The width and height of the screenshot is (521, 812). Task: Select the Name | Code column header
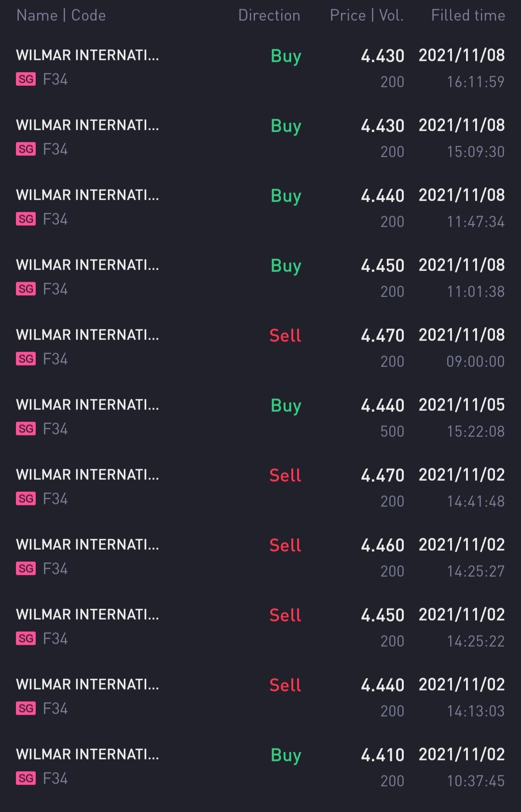61,15
